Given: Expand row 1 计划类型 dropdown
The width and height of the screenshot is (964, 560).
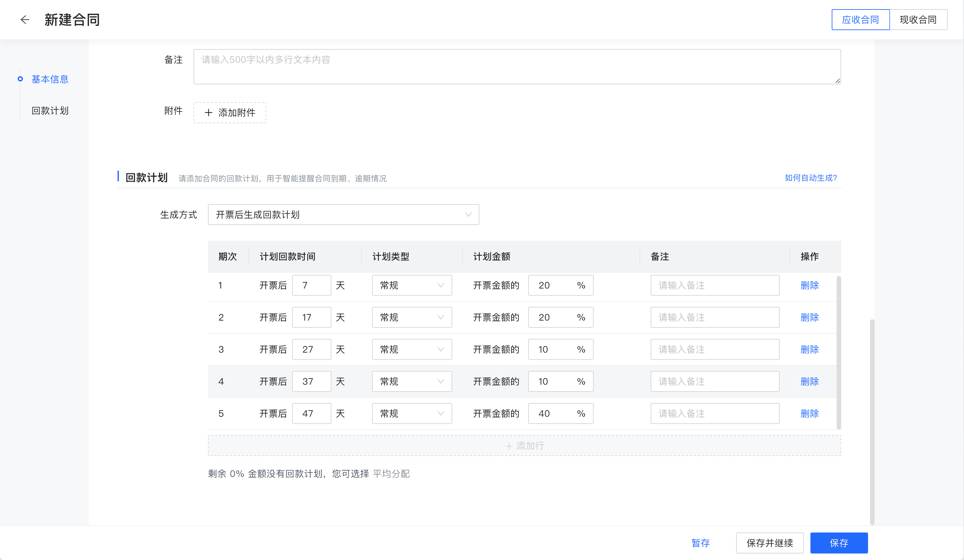Looking at the screenshot, I should [411, 285].
